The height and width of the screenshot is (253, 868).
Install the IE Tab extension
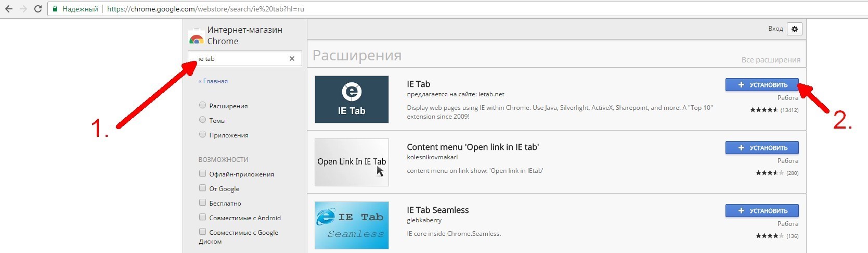[x=762, y=85]
